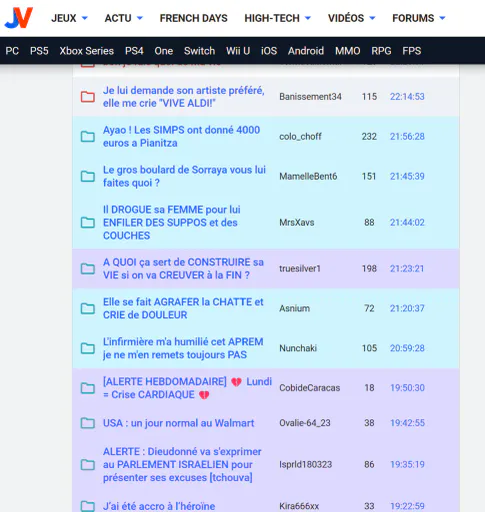Select the PS5 platform tab
The image size is (485, 512).
(x=39, y=51)
